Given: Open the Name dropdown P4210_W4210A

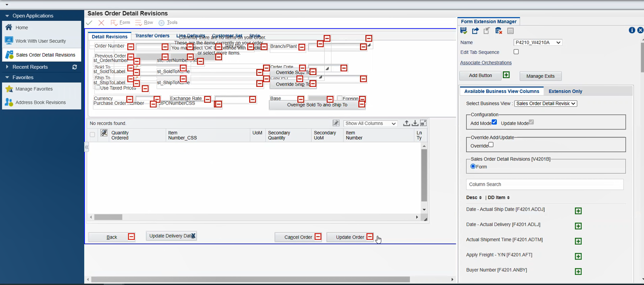Looking at the screenshot, I should pyautogui.click(x=538, y=43).
